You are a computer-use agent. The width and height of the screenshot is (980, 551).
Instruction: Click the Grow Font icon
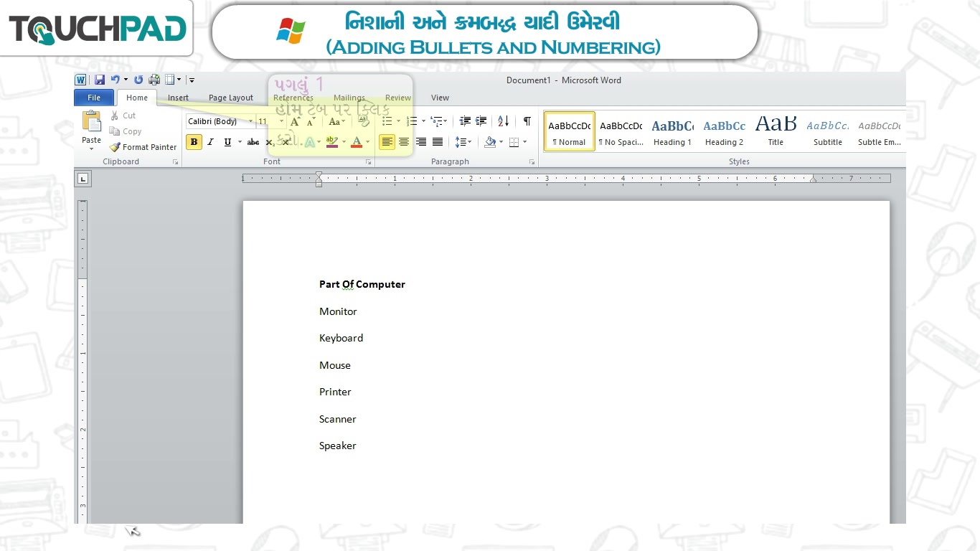(294, 122)
